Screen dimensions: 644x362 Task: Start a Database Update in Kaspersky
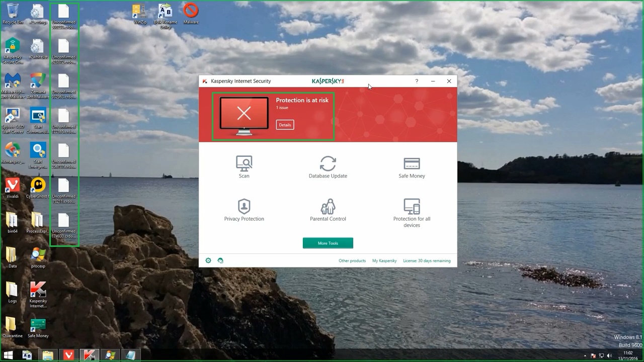[328, 167]
